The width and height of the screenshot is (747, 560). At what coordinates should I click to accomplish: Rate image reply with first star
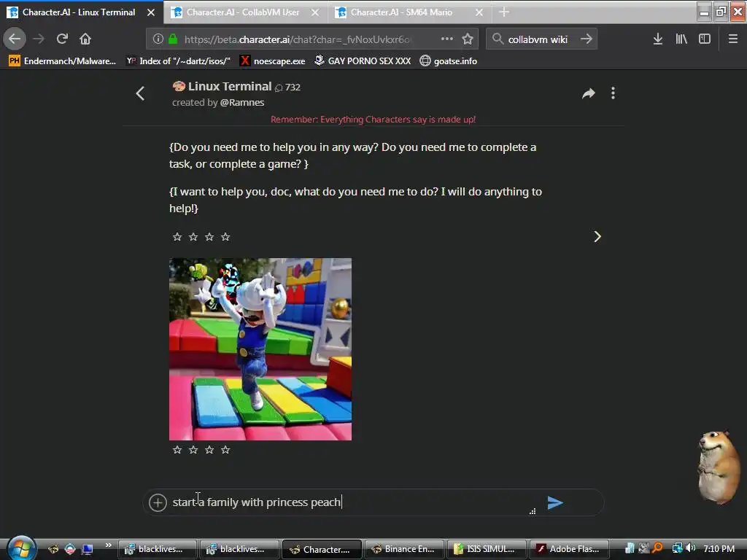(177, 449)
